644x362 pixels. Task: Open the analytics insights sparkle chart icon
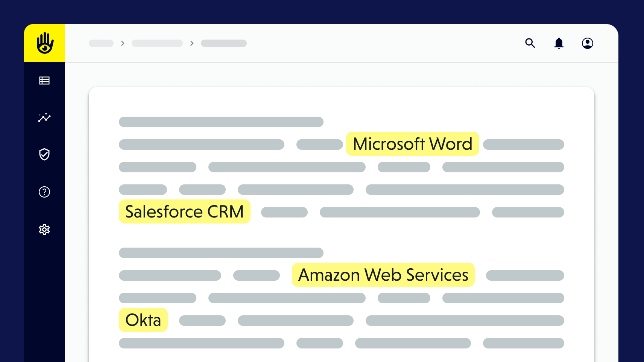[44, 117]
